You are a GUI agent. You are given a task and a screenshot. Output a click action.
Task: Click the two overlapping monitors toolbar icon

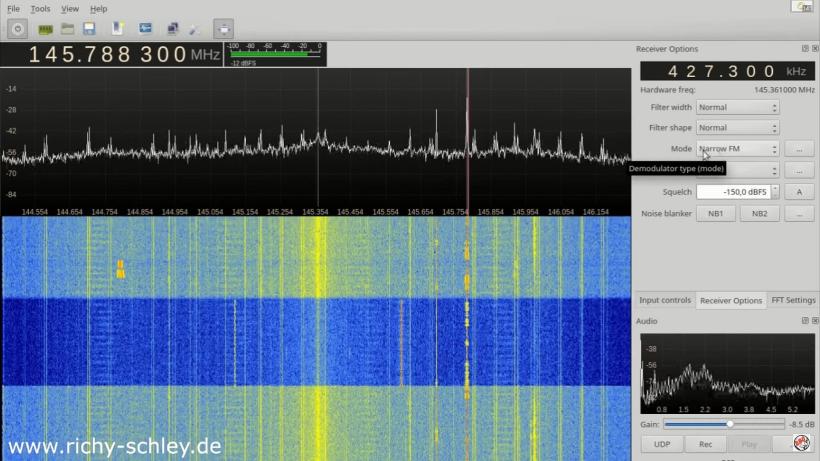[173, 28]
